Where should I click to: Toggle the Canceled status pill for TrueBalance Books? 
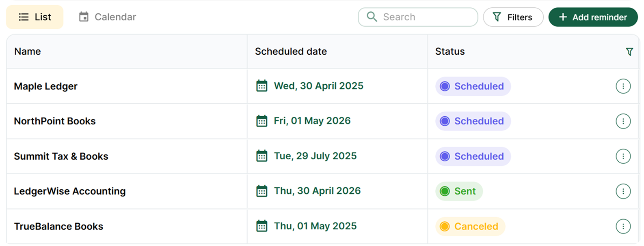pos(469,226)
